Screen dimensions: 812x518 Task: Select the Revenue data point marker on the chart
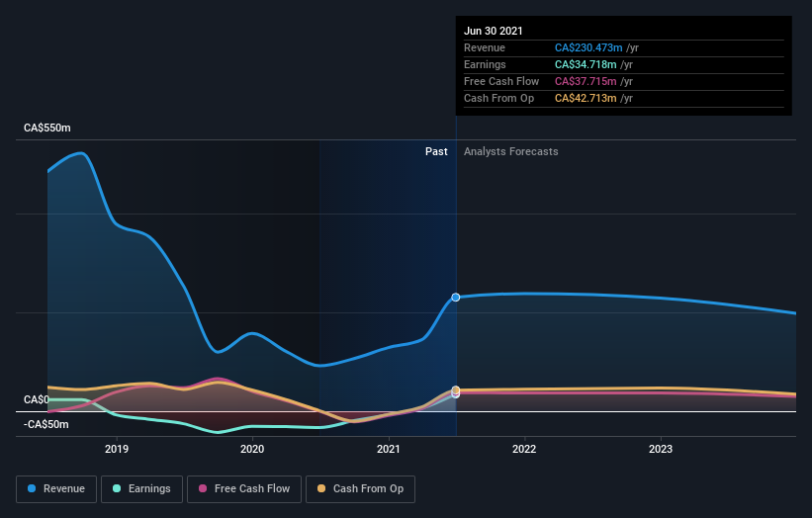[x=456, y=297]
